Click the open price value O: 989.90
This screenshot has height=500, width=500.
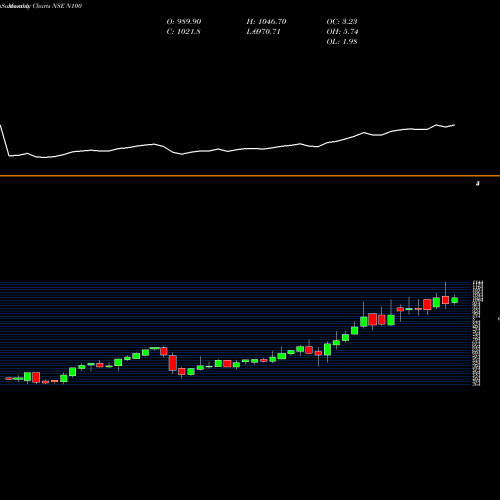coord(184,22)
